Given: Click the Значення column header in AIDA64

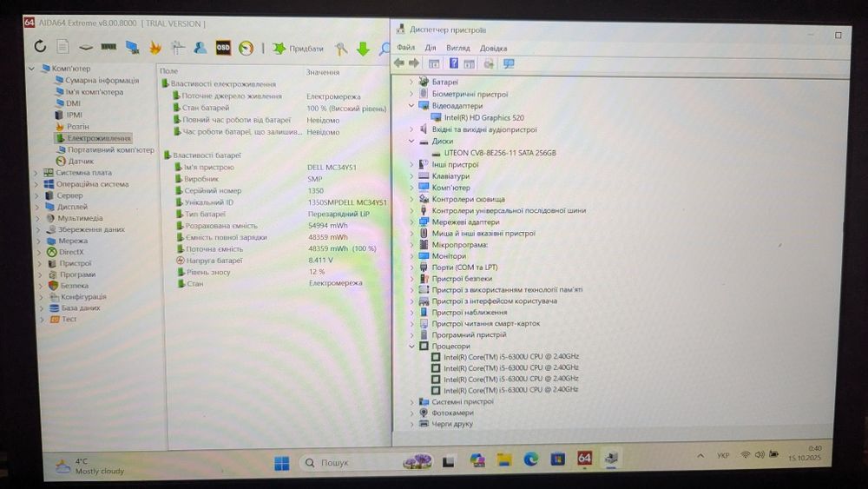Looking at the screenshot, I should point(323,72).
